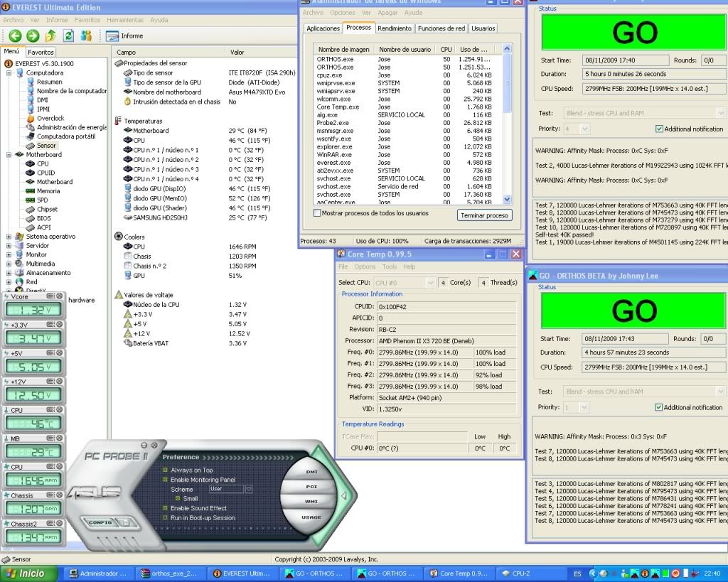Screen dimensions: 728x582
Task: Click the USAGE button in PC Probe II
Action: click(311, 517)
